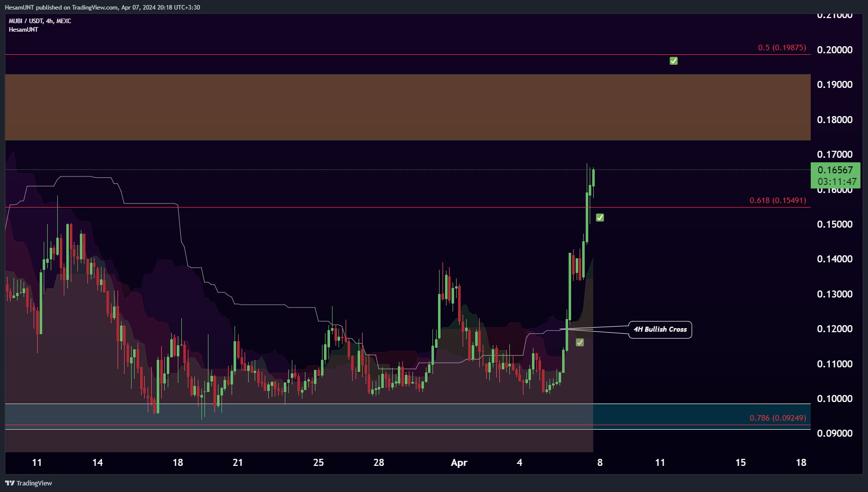Image resolution: width=868 pixels, height=492 pixels.
Task: Click the 0.20000 price axis label
Action: (835, 50)
